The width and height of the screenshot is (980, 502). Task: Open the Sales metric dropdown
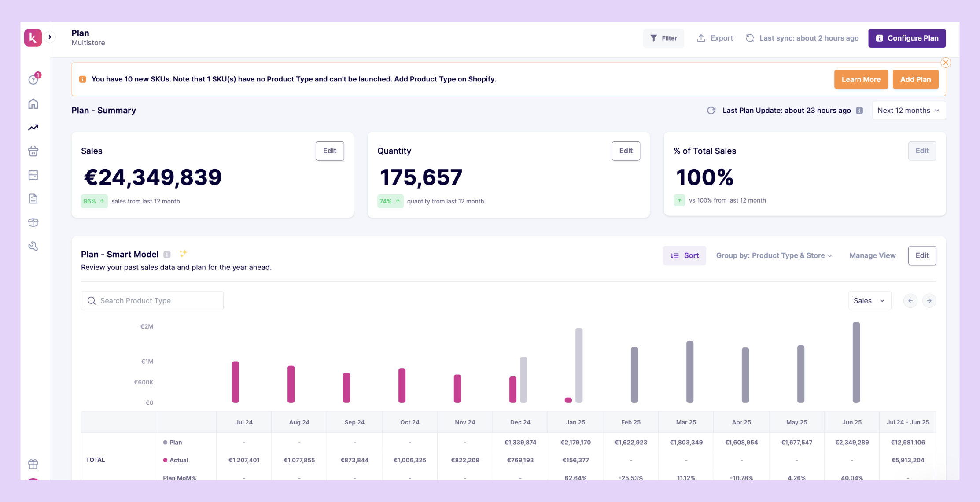coord(869,301)
